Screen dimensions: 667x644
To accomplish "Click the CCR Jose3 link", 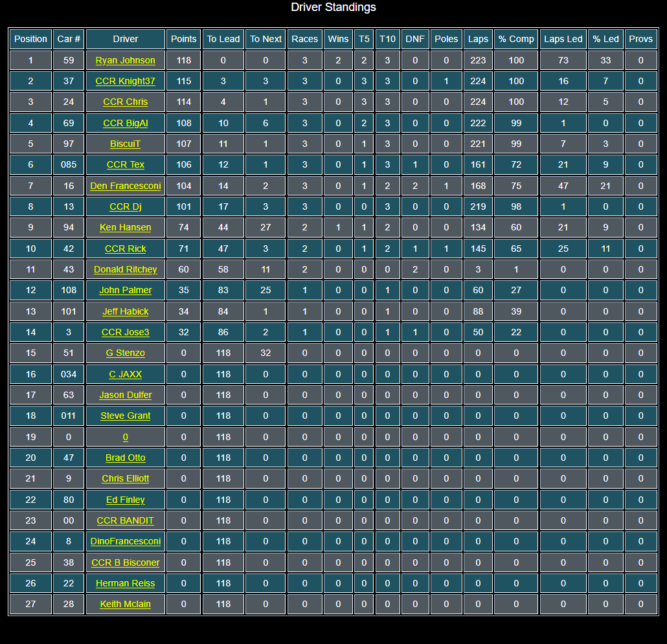I will click(125, 333).
